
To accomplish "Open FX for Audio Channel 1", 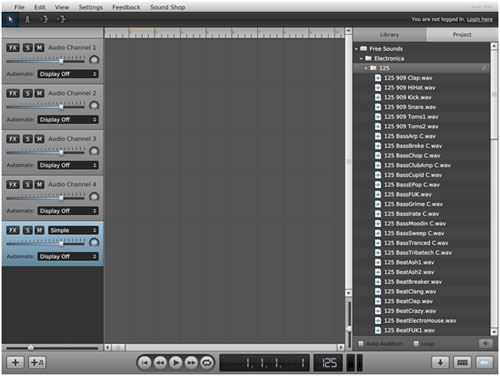I will pyautogui.click(x=13, y=48).
